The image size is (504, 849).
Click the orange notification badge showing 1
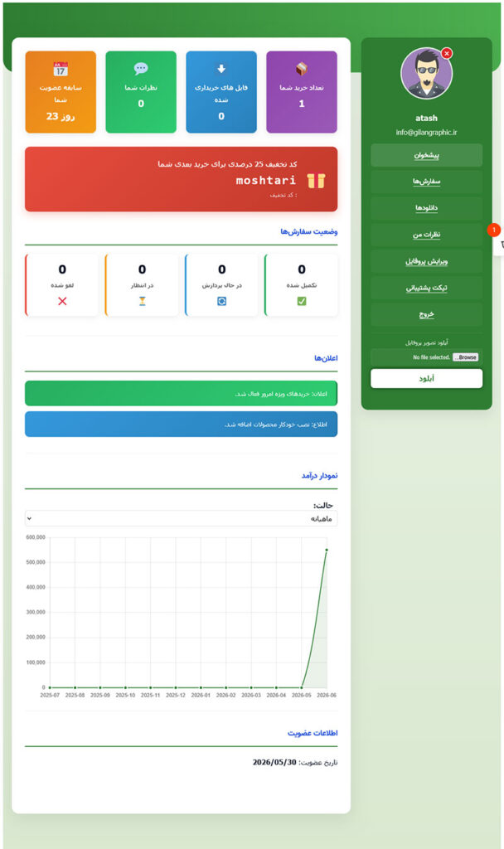click(494, 230)
